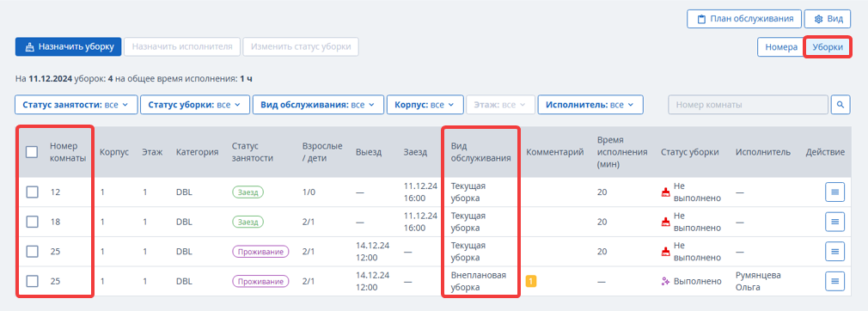Open action menu icon for room 12
This screenshot has width=868, height=311.
pyautogui.click(x=834, y=192)
